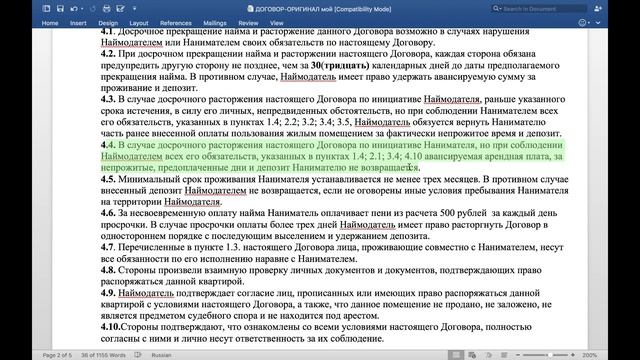Image resolution: width=640 pixels, height=360 pixels.
Task: Open the References tab
Action: pyautogui.click(x=176, y=23)
